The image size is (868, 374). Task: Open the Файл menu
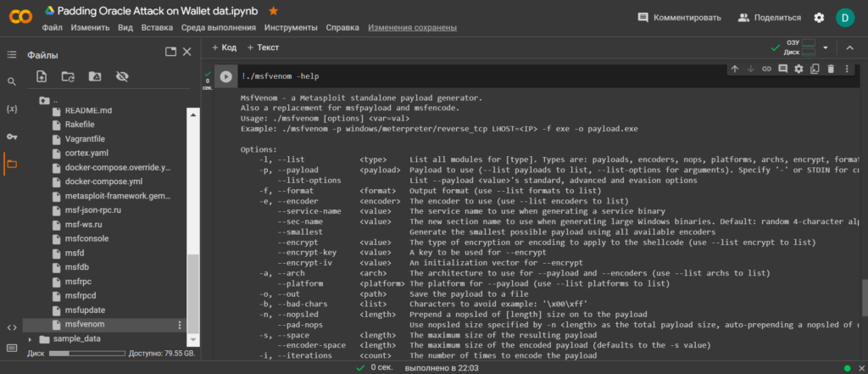52,28
